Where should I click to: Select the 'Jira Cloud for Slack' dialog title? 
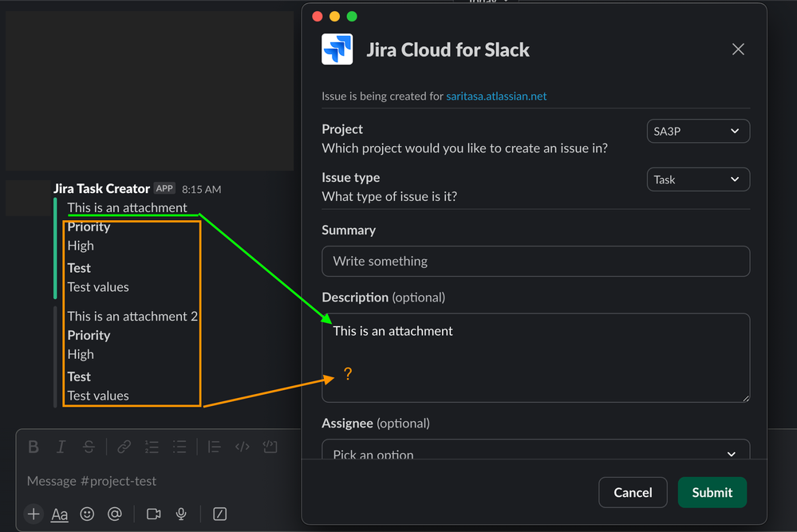448,49
